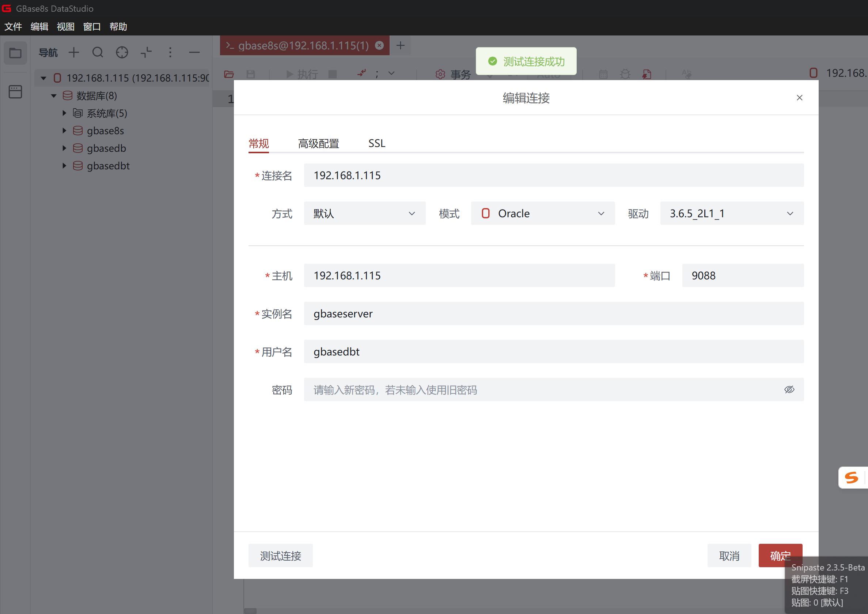868x614 pixels.
Task: Close the gbase8s@192.168.1.115(1) editor tab
Action: [x=379, y=45]
